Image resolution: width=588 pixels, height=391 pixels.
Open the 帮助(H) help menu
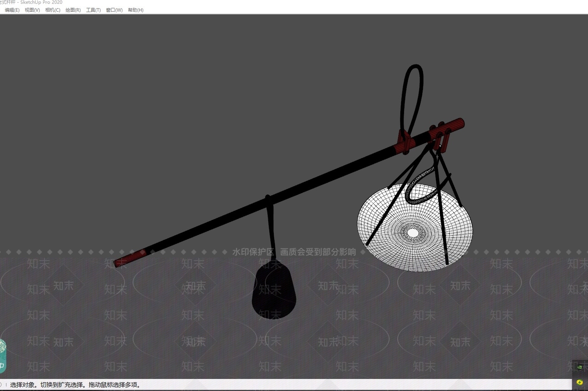(135, 10)
